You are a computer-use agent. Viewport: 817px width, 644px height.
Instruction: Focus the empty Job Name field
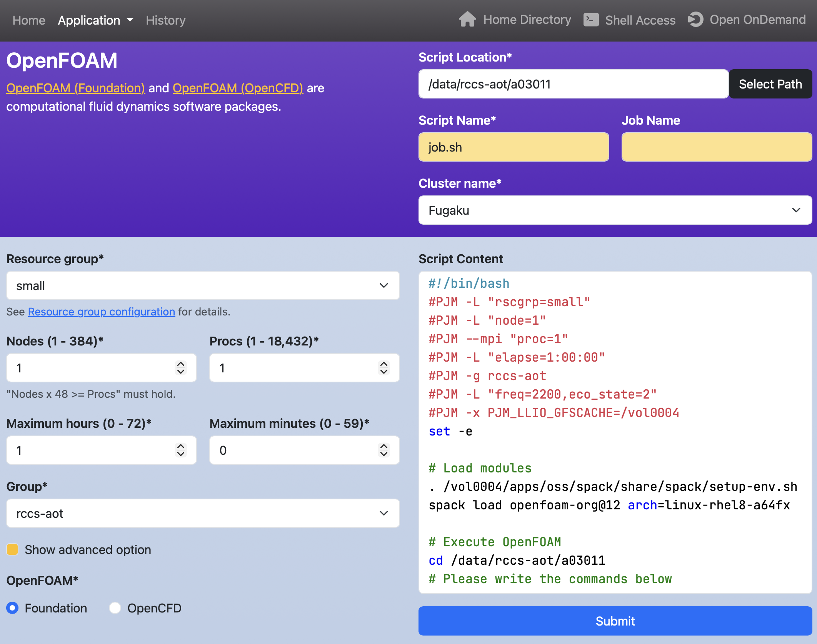pyautogui.click(x=717, y=147)
